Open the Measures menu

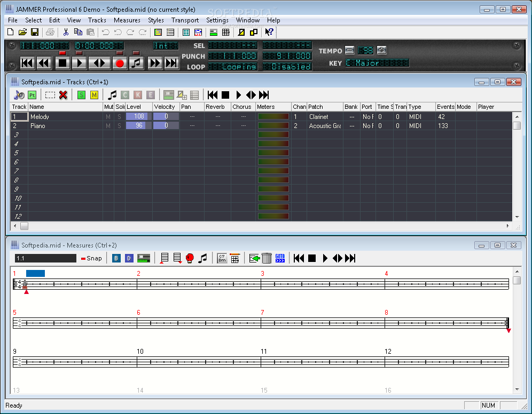[127, 20]
